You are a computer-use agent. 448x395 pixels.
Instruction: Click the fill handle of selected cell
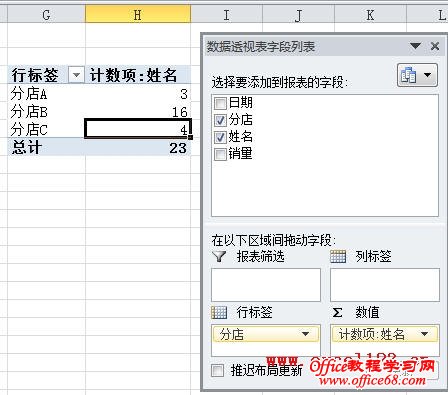tap(190, 137)
